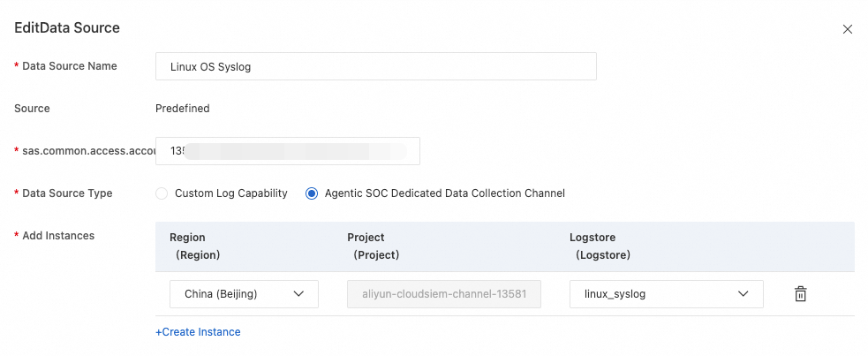Click the account ID input field

tap(288, 151)
